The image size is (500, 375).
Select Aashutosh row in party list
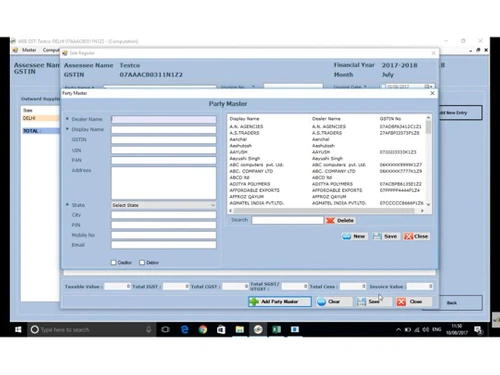click(x=326, y=146)
